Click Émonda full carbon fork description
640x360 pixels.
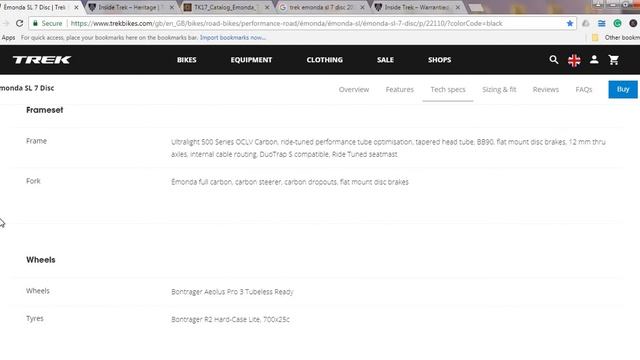tap(290, 182)
